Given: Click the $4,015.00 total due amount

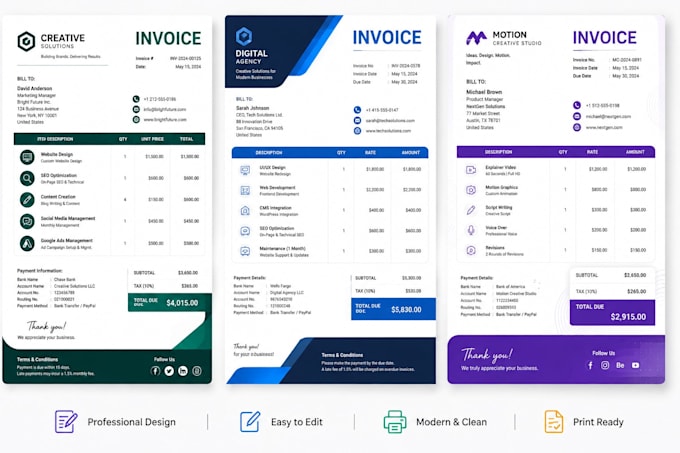Looking at the screenshot, I should click(182, 303).
